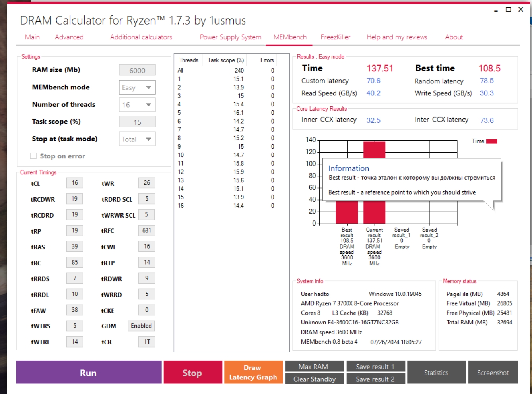Expand the Number of threads dropdown
This screenshot has width=532, height=394.
(x=137, y=104)
